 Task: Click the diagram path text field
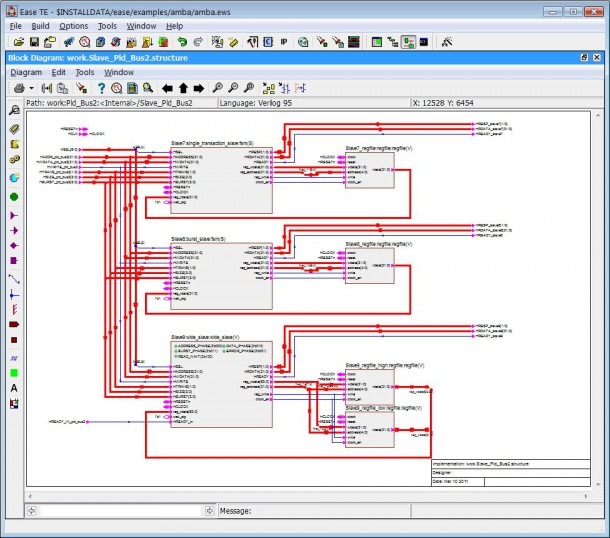click(121, 103)
